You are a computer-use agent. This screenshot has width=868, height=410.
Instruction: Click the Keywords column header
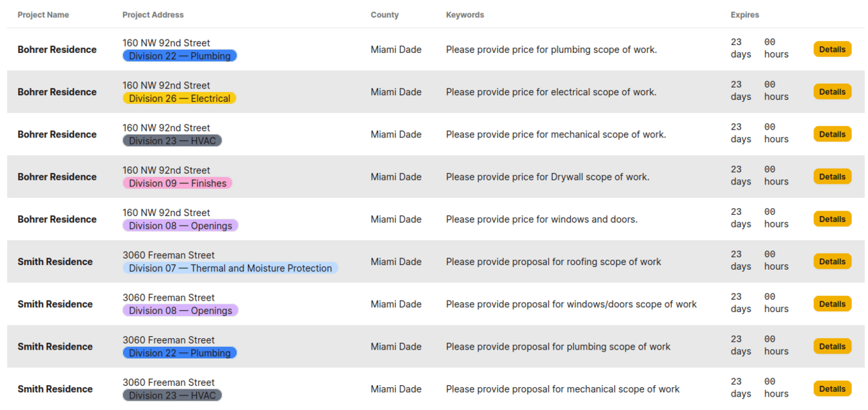click(465, 15)
